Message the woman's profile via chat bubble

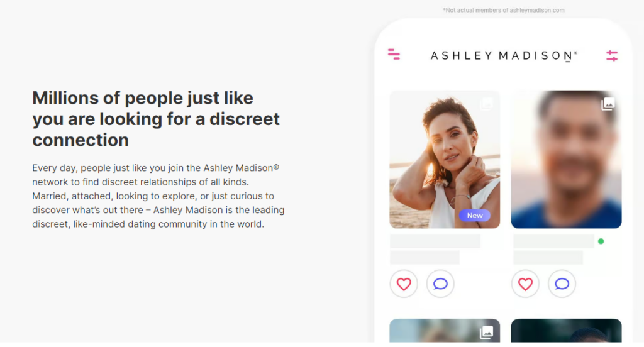pos(440,284)
